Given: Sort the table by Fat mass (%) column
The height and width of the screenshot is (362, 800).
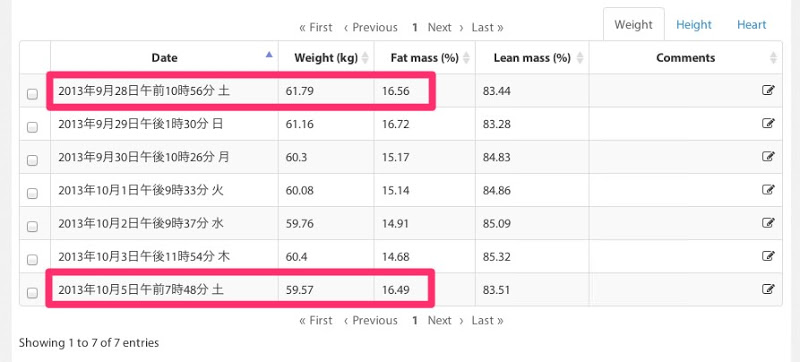Looking at the screenshot, I should [424, 58].
